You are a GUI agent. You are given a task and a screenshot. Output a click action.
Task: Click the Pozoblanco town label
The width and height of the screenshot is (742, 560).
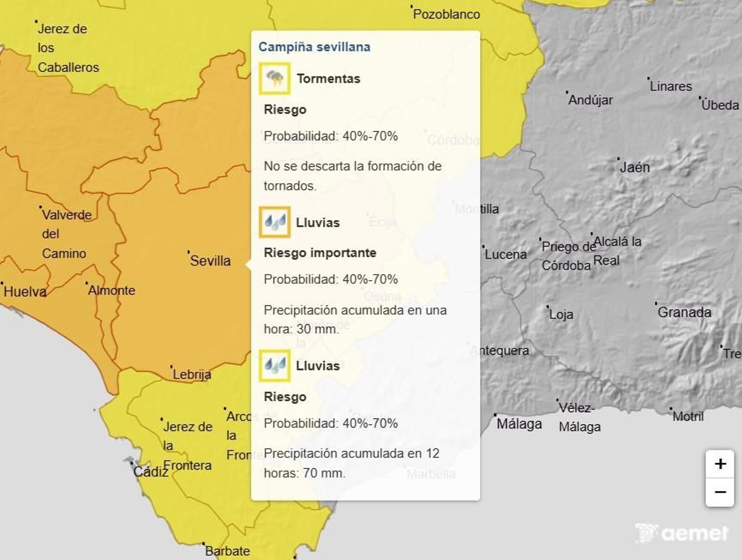(446, 14)
